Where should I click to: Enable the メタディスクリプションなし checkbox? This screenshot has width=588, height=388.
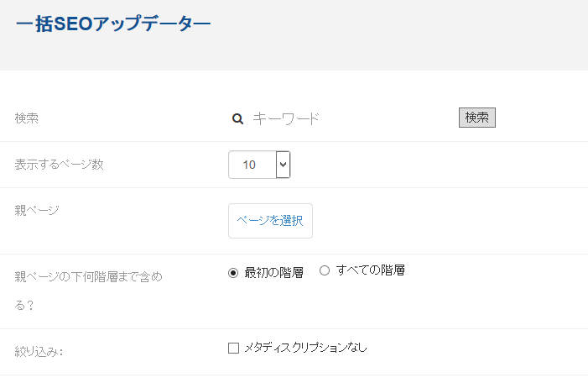tap(233, 348)
